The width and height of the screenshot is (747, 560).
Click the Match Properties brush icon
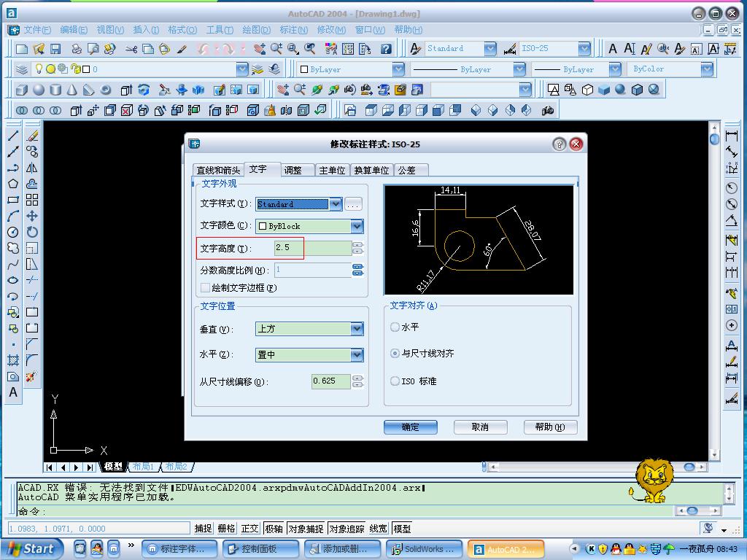[x=182, y=49]
